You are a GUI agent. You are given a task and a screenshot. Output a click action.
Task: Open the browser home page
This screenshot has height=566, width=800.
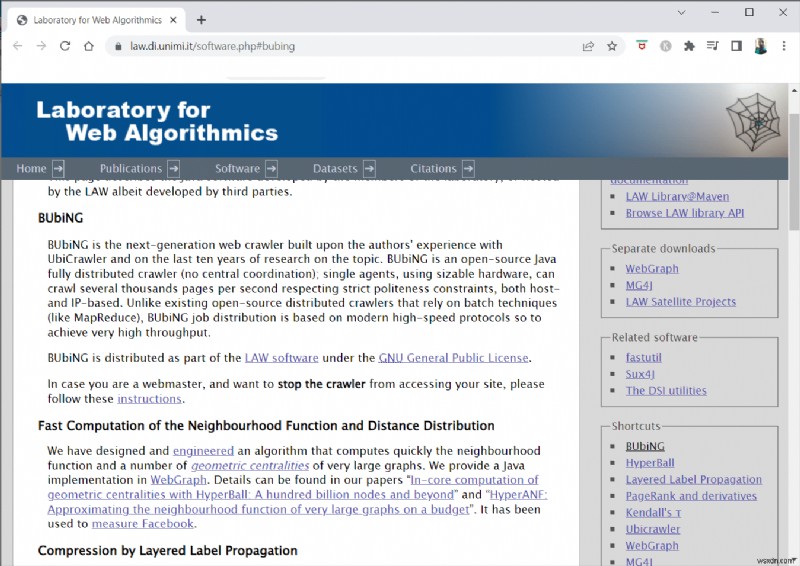tap(89, 46)
